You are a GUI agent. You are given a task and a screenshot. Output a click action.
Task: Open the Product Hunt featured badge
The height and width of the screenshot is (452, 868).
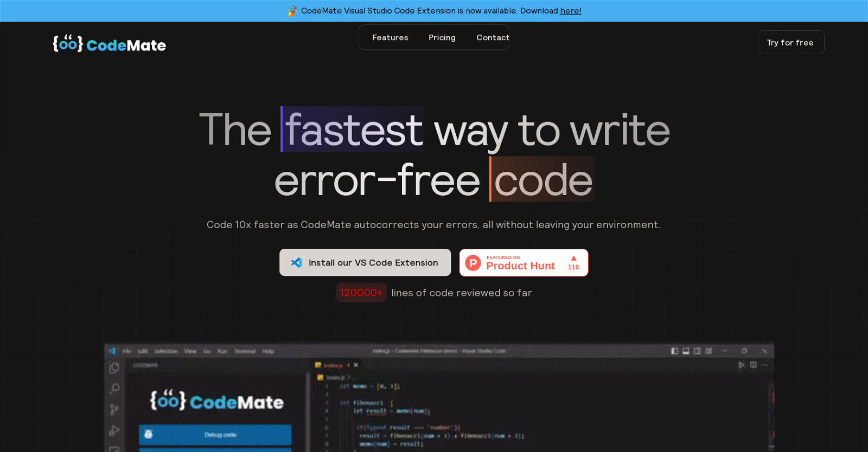click(524, 263)
